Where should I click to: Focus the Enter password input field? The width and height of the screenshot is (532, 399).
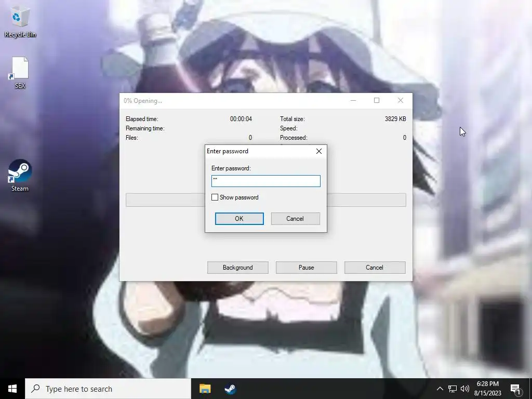click(265, 181)
